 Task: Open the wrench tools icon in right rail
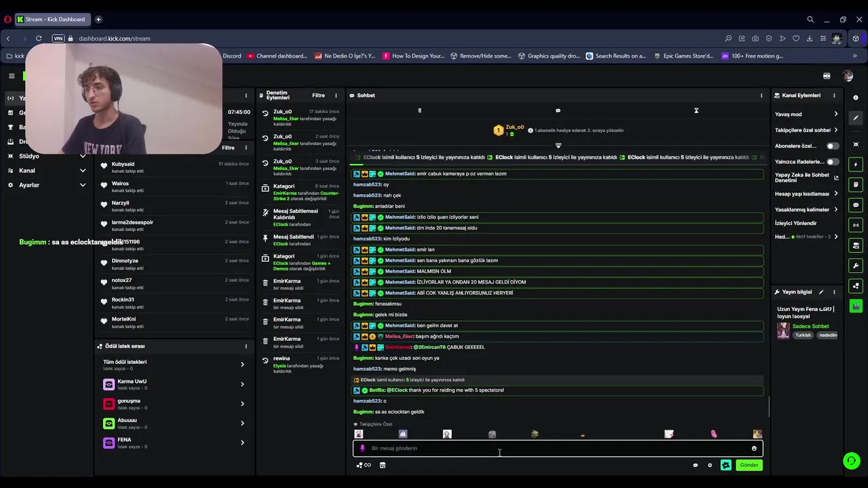pyautogui.click(x=856, y=266)
